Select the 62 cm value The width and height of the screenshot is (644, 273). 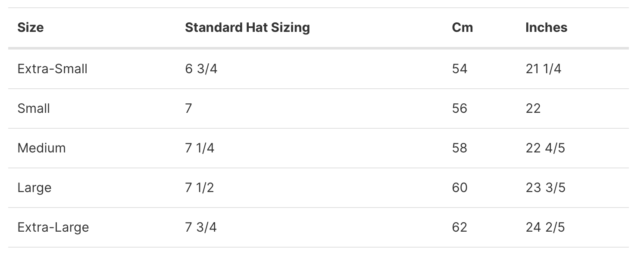(460, 227)
